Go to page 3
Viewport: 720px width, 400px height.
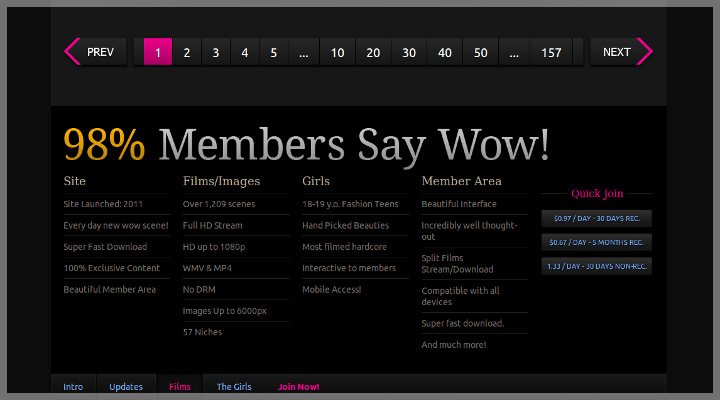(x=215, y=52)
